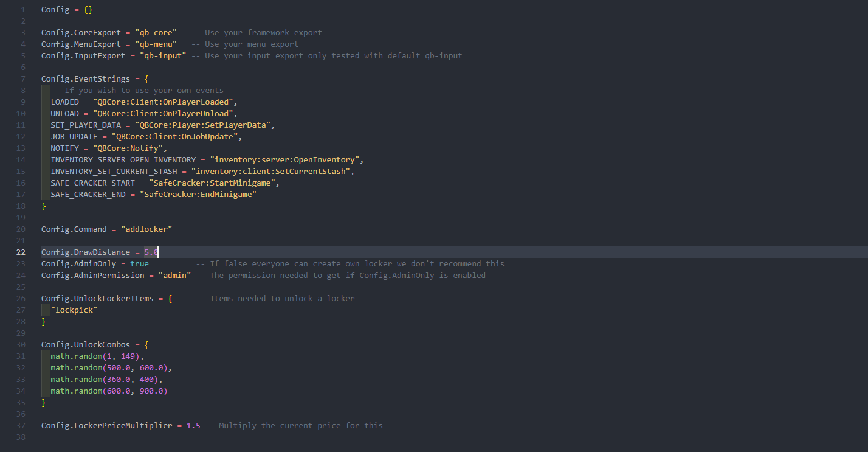Click the 1.5 multiplier value
The width and height of the screenshot is (868, 452).
pyautogui.click(x=193, y=426)
